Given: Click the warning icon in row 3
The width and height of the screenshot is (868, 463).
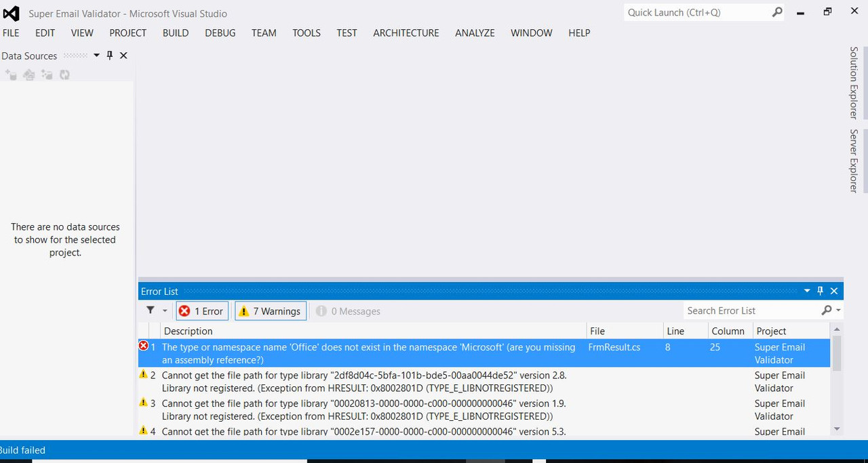Looking at the screenshot, I should pyautogui.click(x=143, y=402).
